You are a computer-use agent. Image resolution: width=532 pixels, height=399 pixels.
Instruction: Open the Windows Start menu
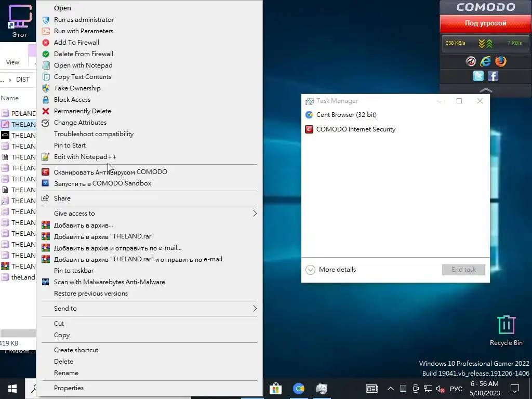[x=12, y=389]
